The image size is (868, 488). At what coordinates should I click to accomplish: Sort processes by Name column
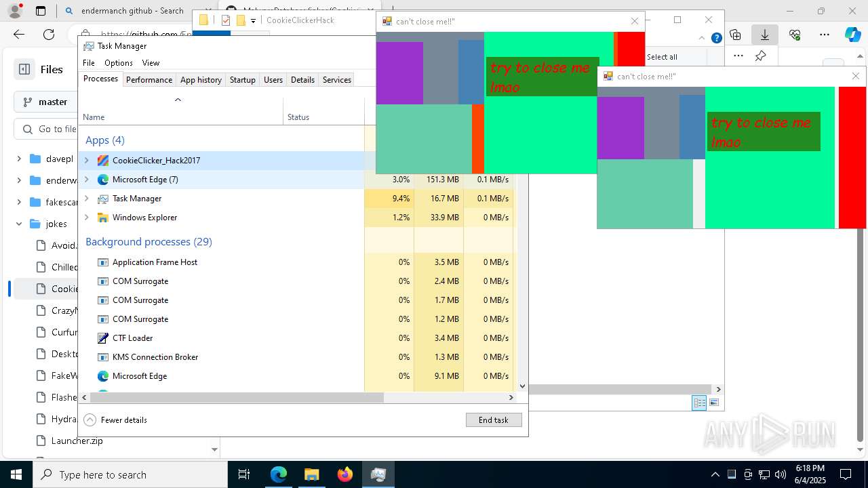181,111
